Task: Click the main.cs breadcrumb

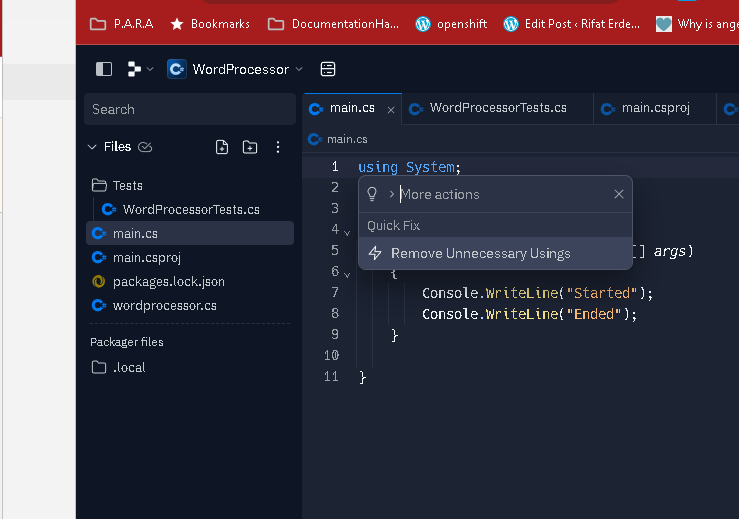Action: 338,139
